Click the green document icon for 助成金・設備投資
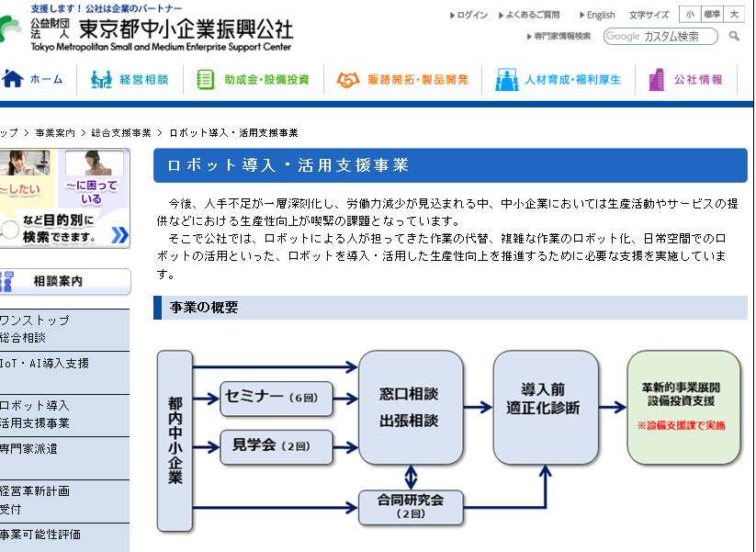This screenshot has height=552, width=756. 205,80
